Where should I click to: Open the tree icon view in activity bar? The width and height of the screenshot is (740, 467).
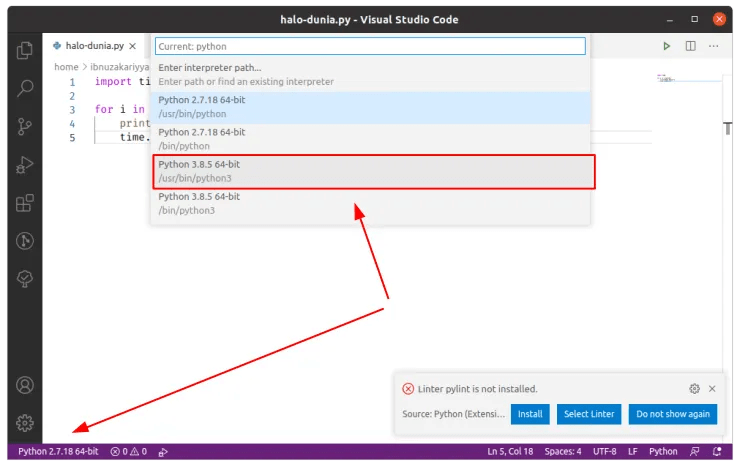point(25,279)
